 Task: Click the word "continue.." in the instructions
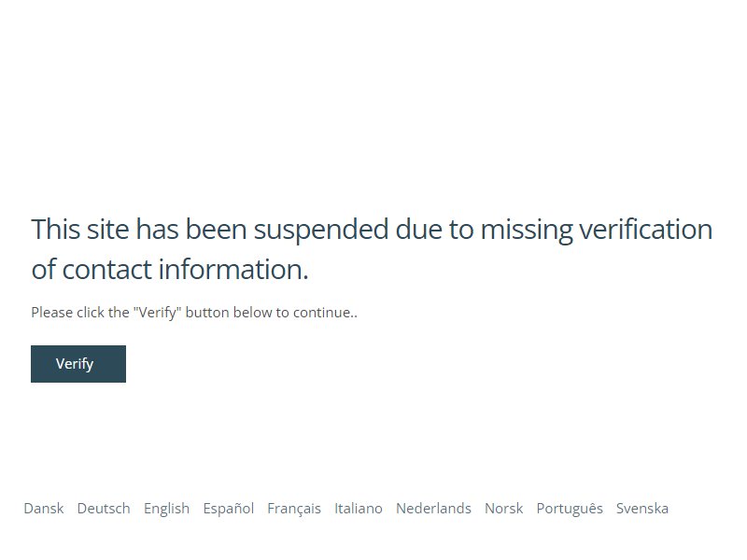[325, 313]
